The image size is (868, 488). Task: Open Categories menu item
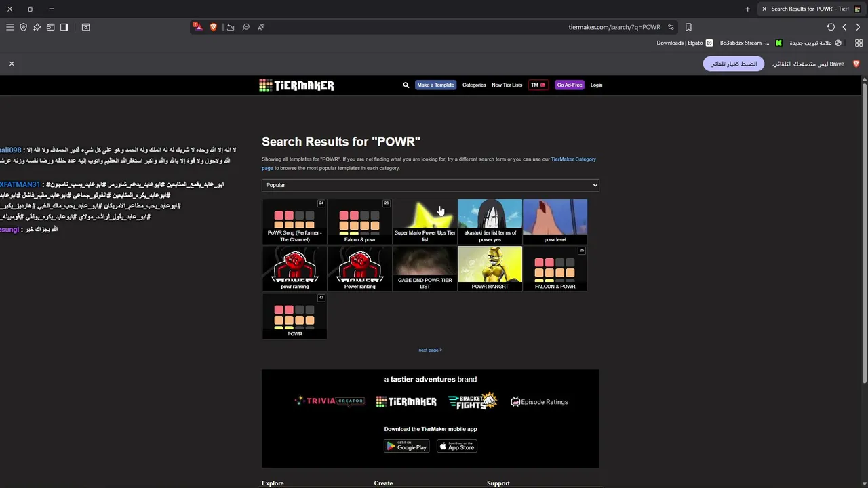point(474,85)
